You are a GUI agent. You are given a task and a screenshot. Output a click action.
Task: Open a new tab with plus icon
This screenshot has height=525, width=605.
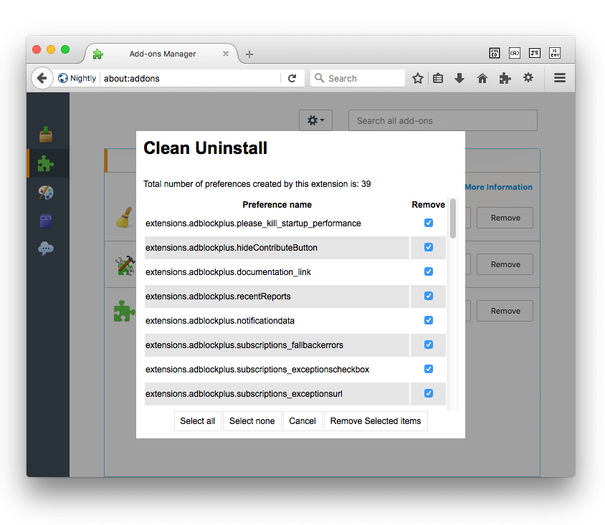pyautogui.click(x=249, y=54)
